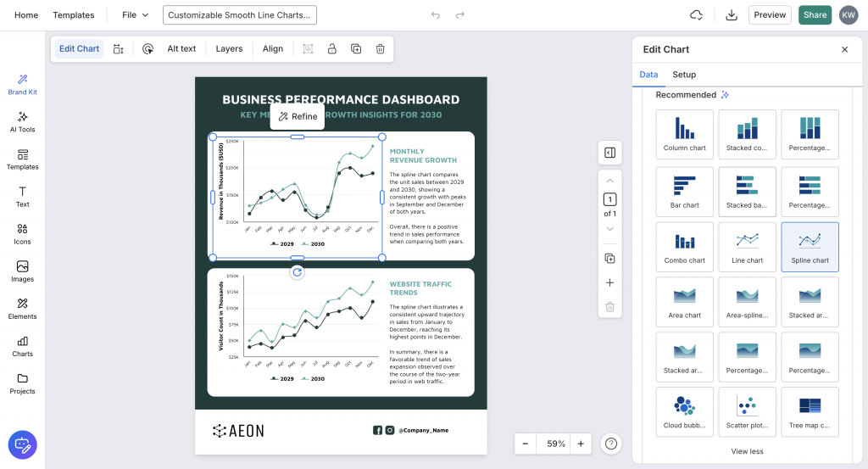This screenshot has height=469, width=868.
Task: Click the Edit Chart toolbar button
Action: [x=79, y=48]
